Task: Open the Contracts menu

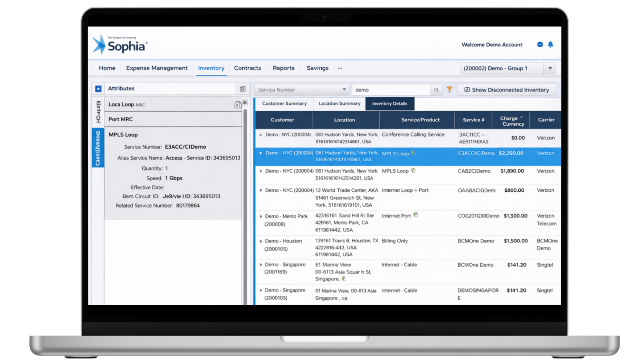Action: 247,68
